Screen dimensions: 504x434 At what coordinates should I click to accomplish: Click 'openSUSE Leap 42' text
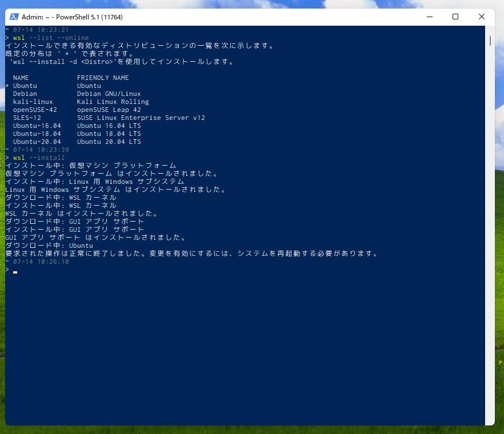(x=109, y=110)
